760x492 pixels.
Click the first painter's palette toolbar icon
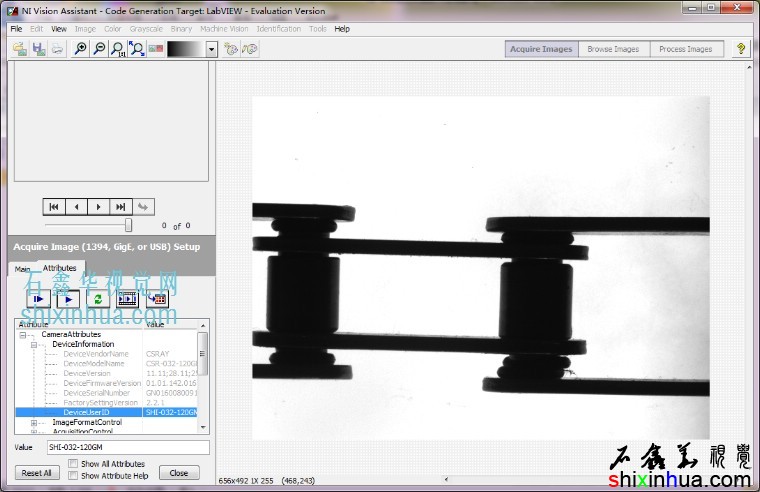pos(231,49)
